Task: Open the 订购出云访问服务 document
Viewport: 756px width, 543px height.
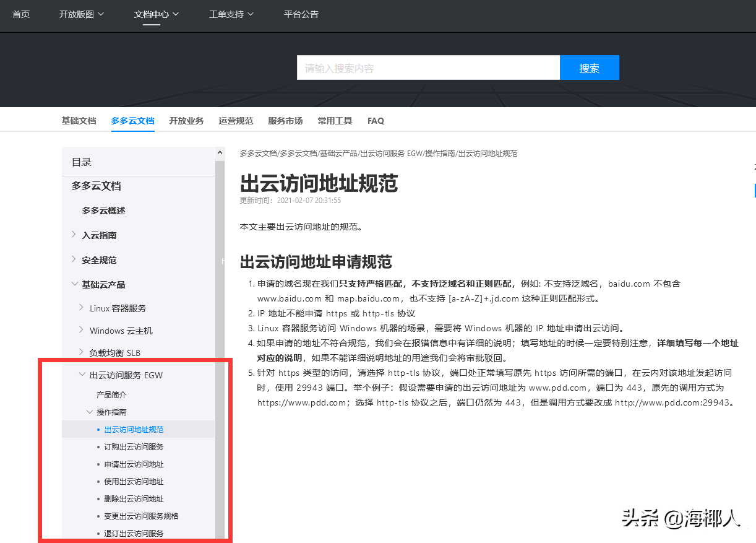Action: click(134, 446)
